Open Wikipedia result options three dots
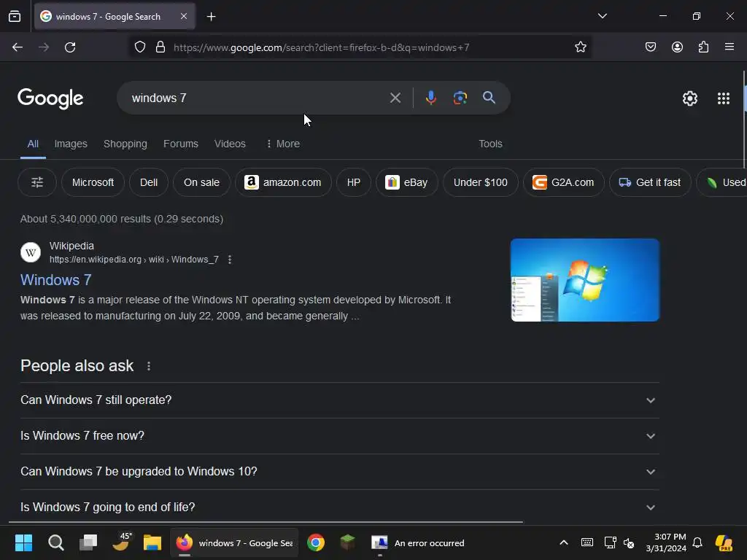The width and height of the screenshot is (747, 560). [x=230, y=260]
